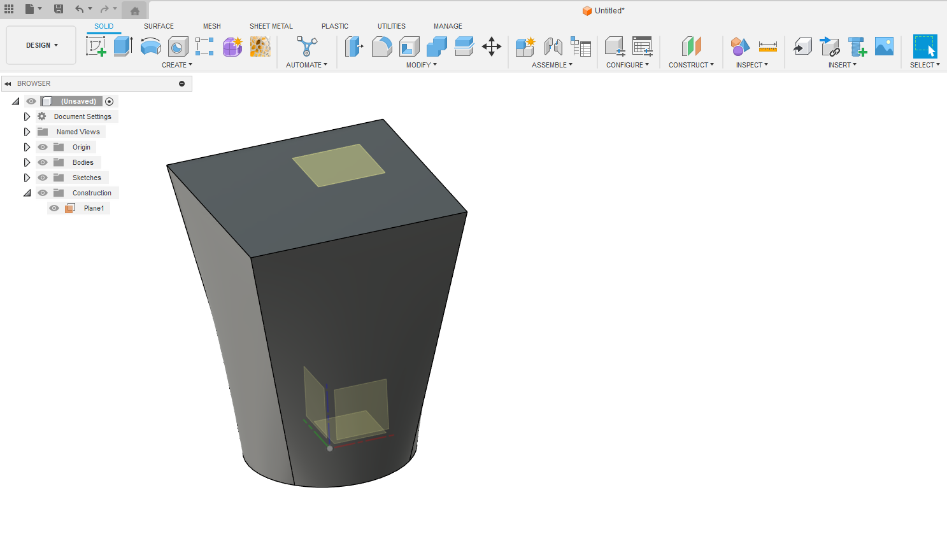Click the Save icon
Image resolution: width=947 pixels, height=560 pixels.
pos(58,9)
